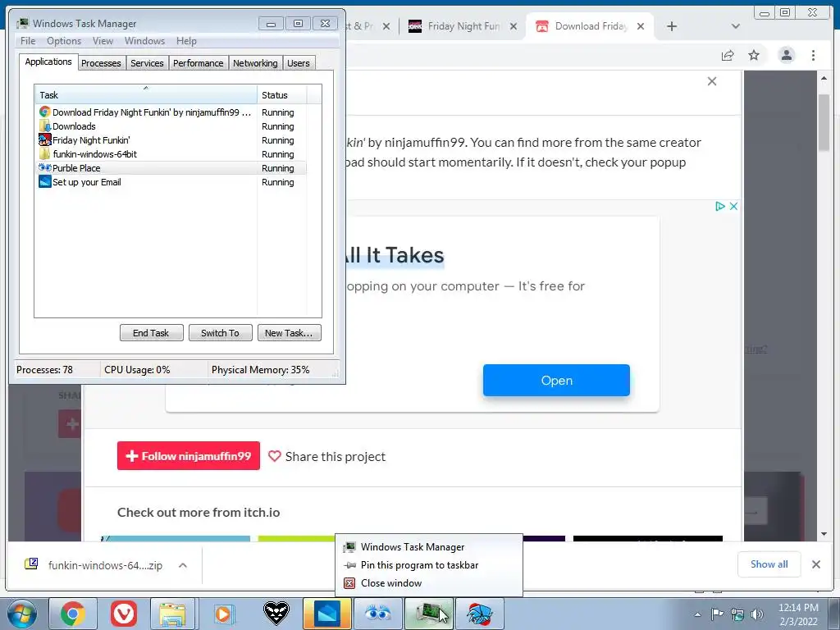Select the Set up your Email task
840x630 pixels.
(x=171, y=182)
